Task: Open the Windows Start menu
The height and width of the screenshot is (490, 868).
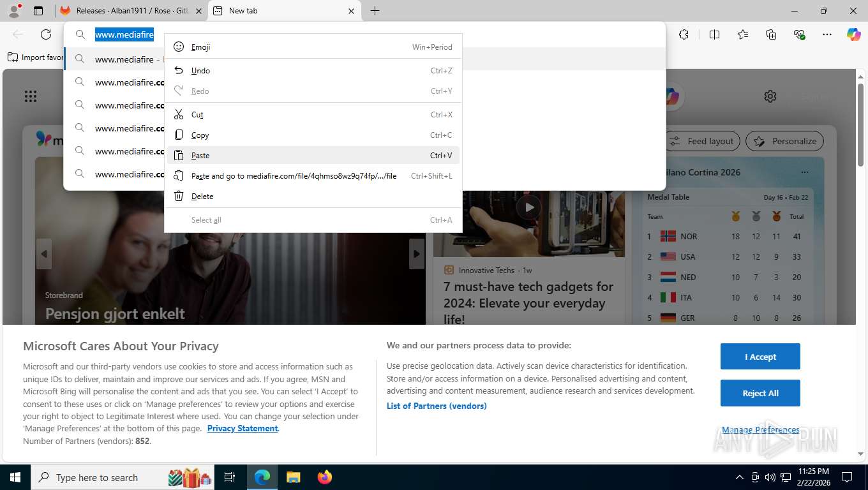Action: [15, 477]
